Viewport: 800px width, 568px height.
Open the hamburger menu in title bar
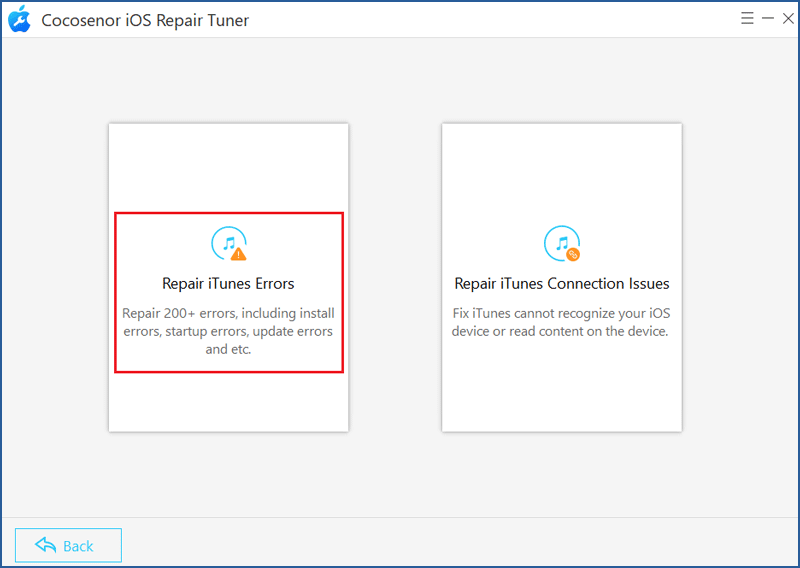pos(747,19)
